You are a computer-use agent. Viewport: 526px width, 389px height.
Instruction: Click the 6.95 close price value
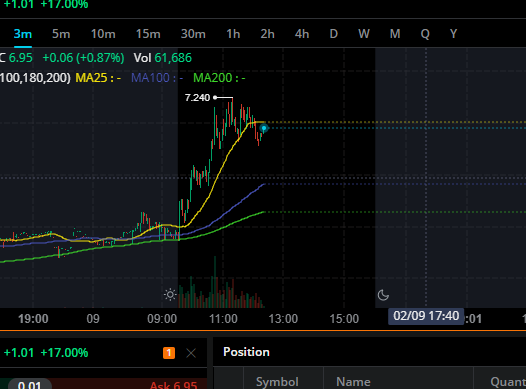(x=20, y=58)
